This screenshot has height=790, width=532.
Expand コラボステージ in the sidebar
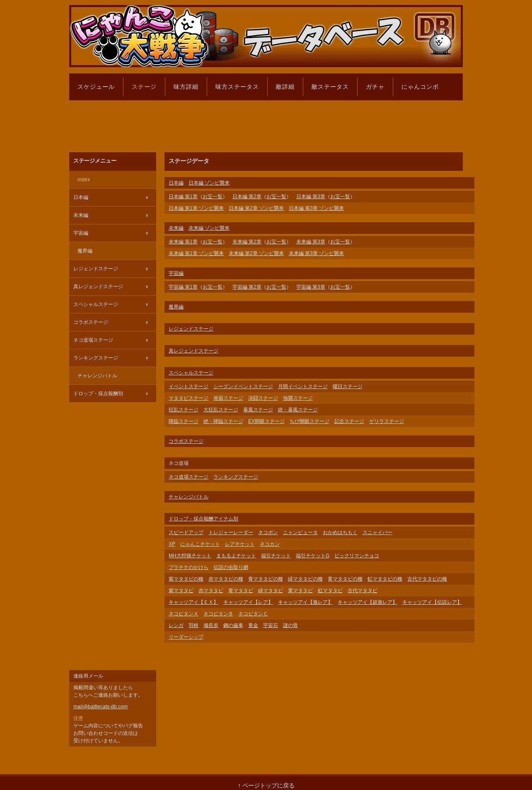[x=113, y=322]
